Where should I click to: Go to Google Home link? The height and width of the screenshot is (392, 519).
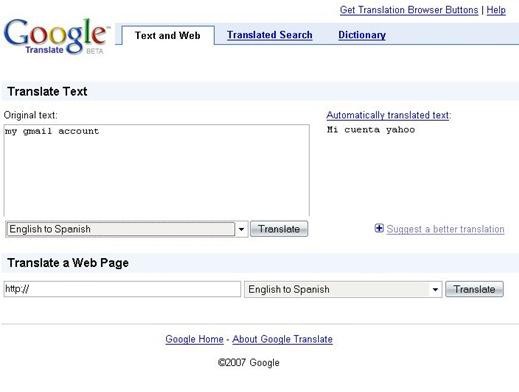tap(194, 339)
